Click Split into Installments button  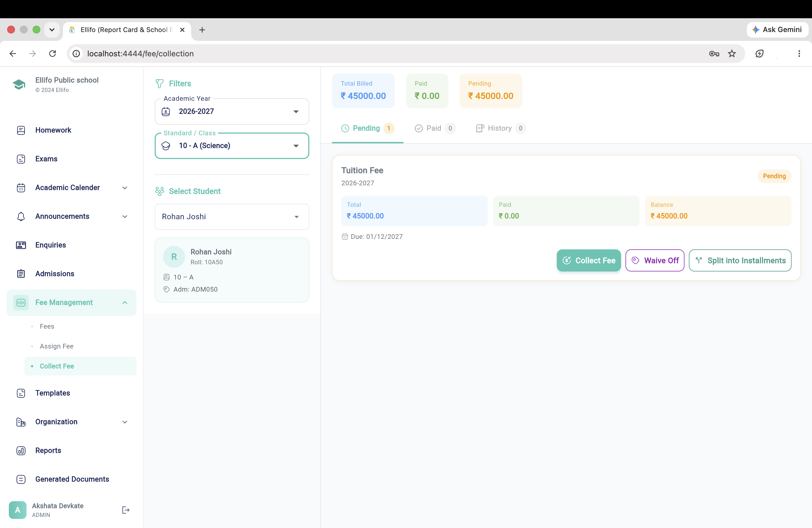point(740,260)
